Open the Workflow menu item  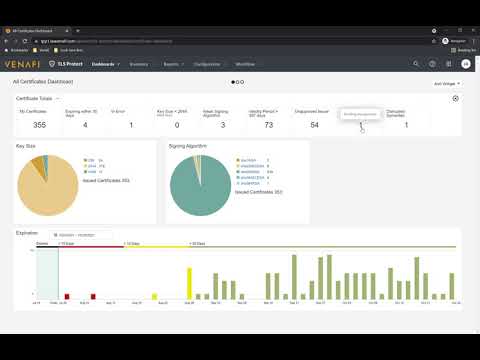click(245, 64)
